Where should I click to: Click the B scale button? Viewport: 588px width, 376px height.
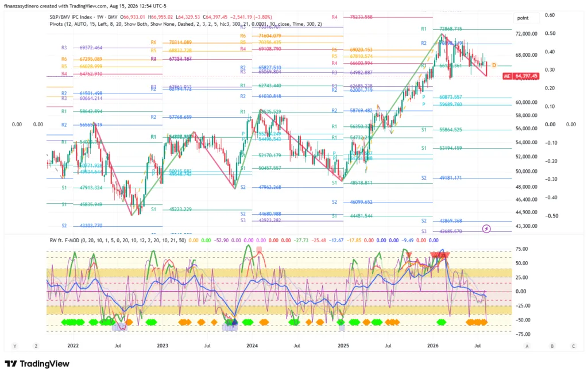[552, 346]
